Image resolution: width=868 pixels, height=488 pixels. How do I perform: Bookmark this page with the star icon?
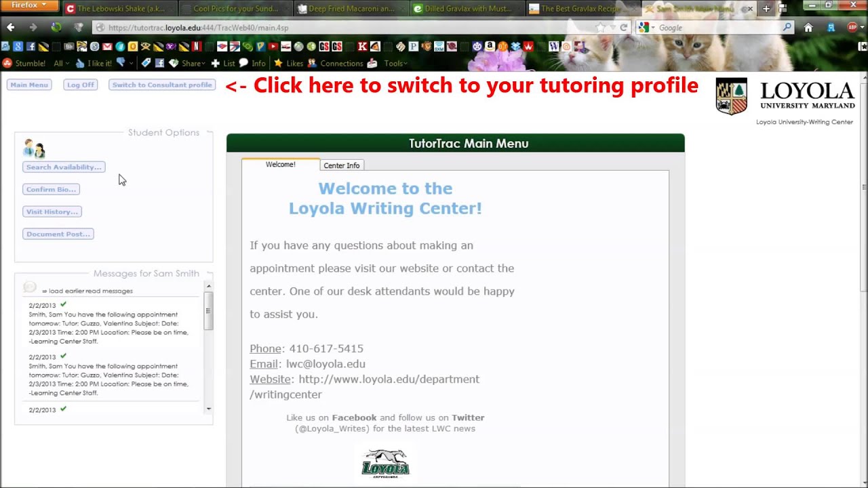pos(600,27)
